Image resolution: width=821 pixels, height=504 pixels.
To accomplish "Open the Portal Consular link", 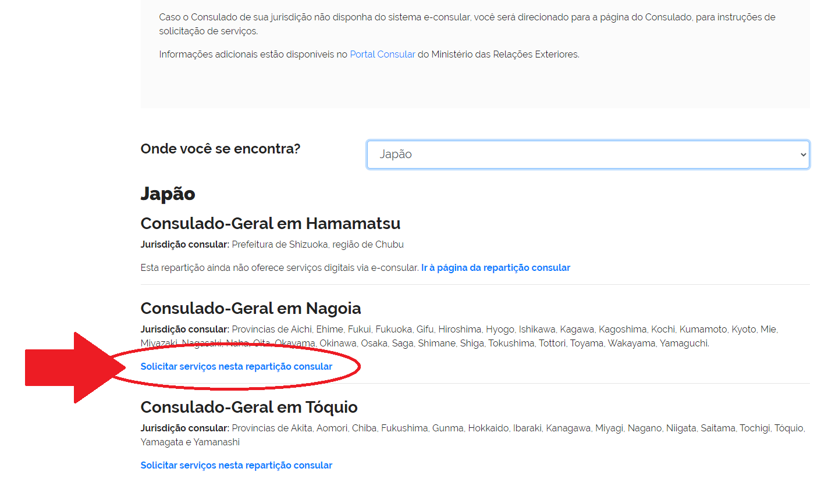I will click(382, 55).
